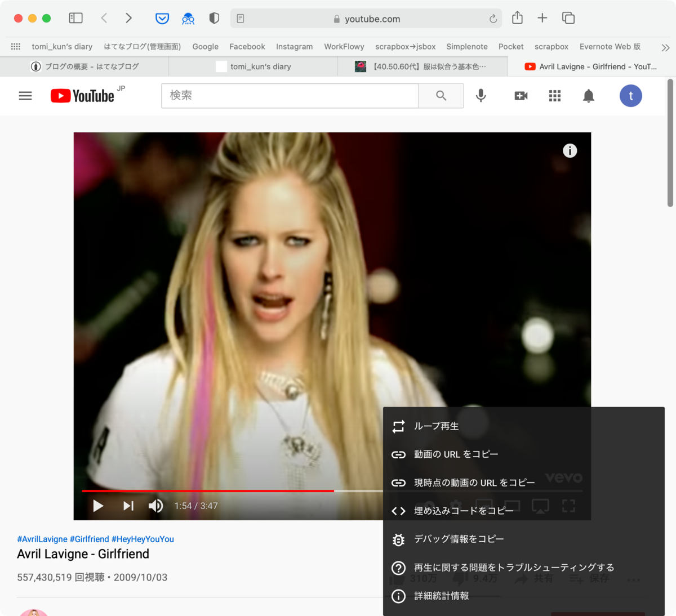Toggle ループ再生 in the context menu
This screenshot has height=616, width=676.
524,426
